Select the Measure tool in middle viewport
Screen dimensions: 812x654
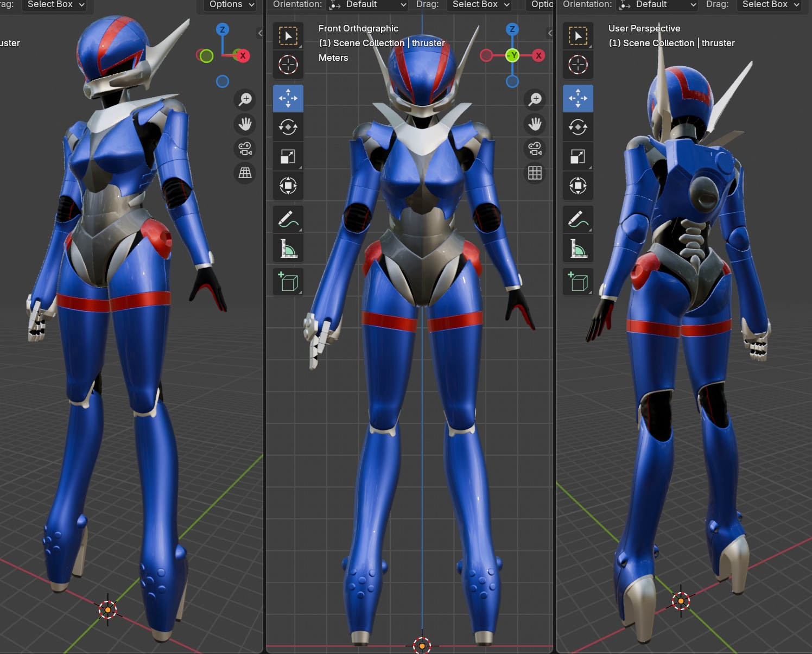pos(288,249)
